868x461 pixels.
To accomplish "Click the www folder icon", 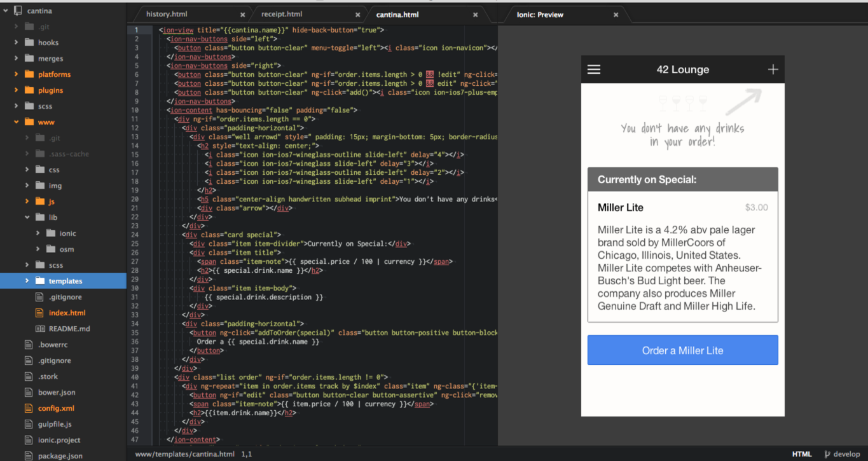I will coord(29,122).
